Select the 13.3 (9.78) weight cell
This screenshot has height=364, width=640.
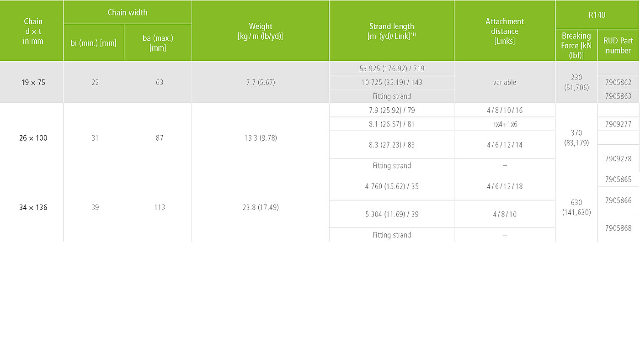261,138
